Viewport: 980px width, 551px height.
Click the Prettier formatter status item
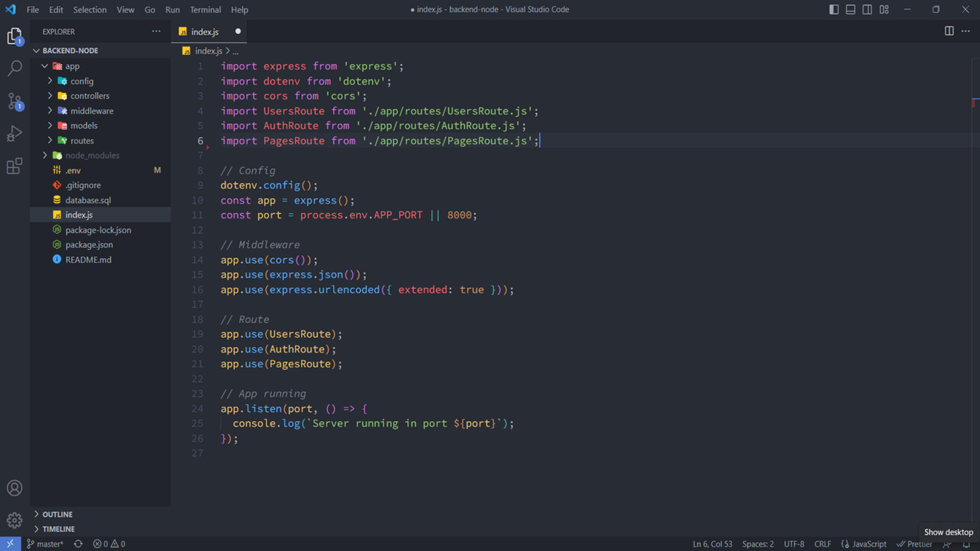pyautogui.click(x=915, y=544)
